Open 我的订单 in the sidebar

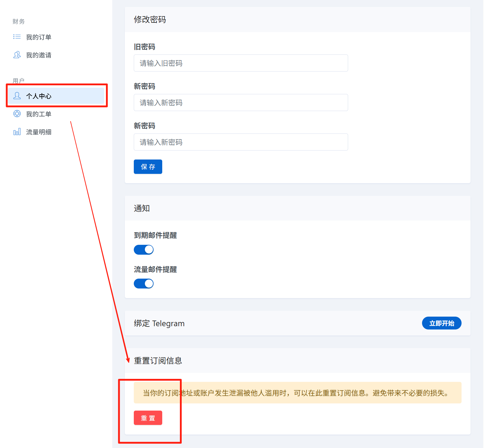pos(39,37)
